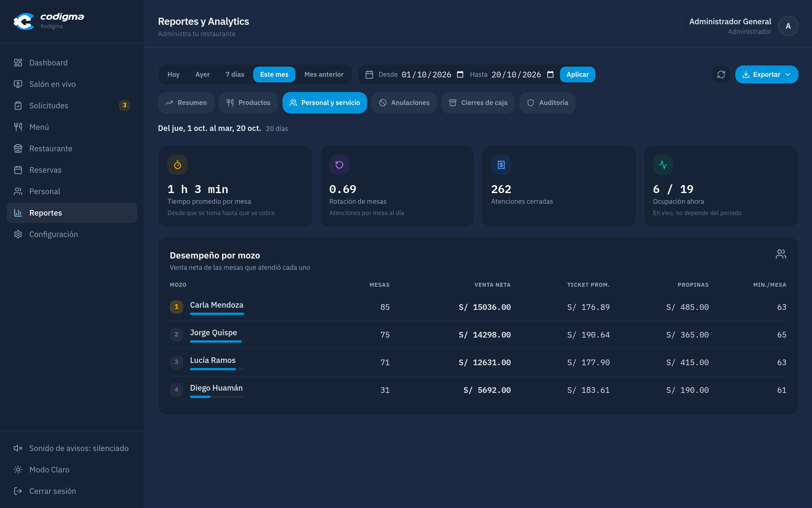Click the Menú fork-and-knife icon
This screenshot has width=812, height=508.
(x=18, y=127)
